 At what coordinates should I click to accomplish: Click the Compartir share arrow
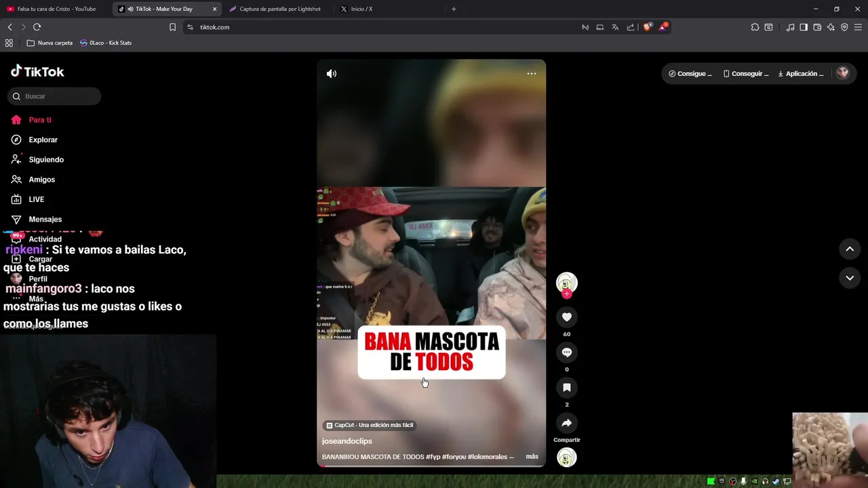567,423
